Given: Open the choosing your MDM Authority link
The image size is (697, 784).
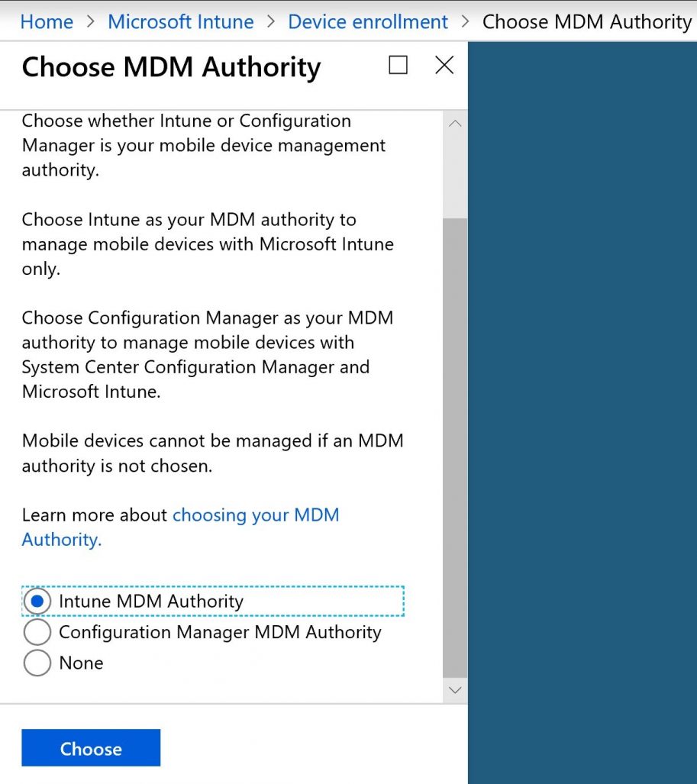Looking at the screenshot, I should click(x=256, y=515).
